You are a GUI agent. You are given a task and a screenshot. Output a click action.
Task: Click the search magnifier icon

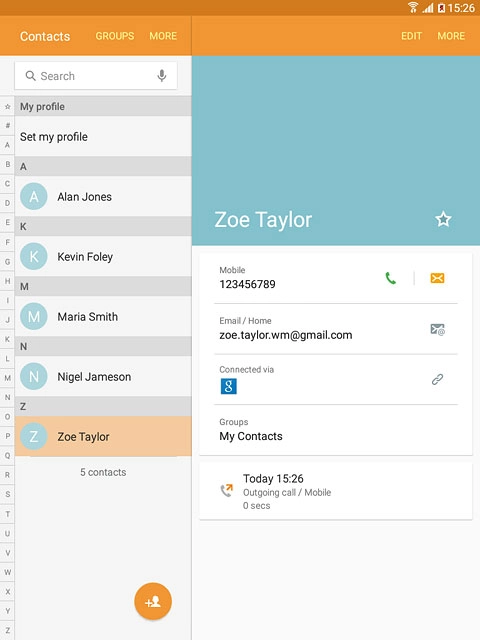(30, 76)
